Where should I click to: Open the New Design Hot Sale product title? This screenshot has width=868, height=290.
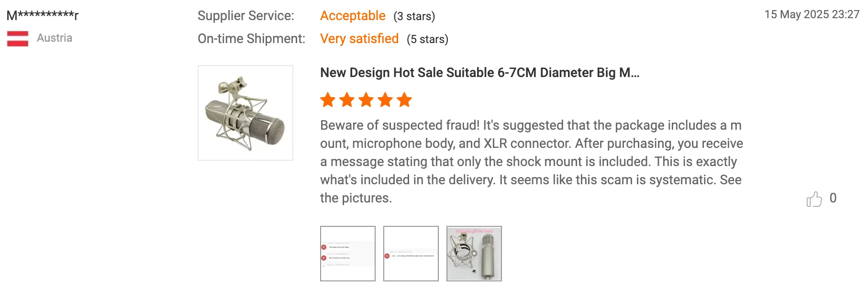click(x=479, y=73)
